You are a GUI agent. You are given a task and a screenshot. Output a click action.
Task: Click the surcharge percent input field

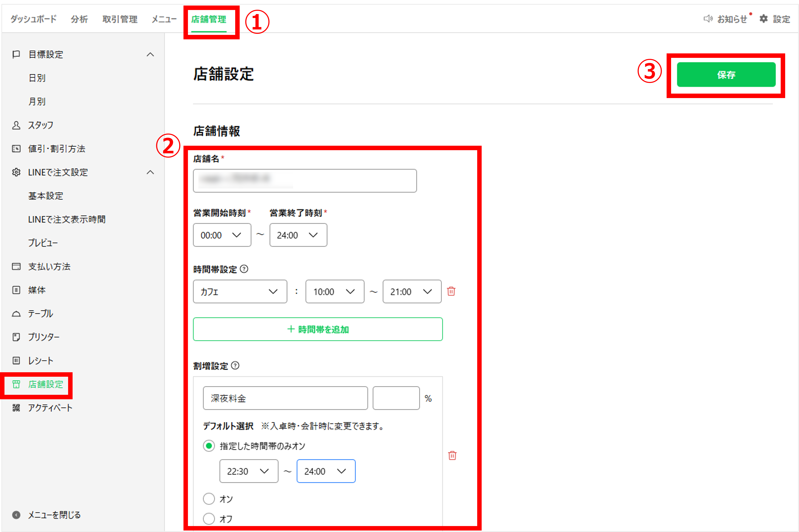[396, 398]
